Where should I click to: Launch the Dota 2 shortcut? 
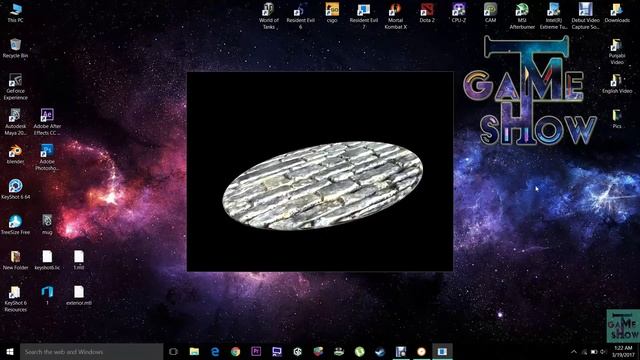click(427, 13)
